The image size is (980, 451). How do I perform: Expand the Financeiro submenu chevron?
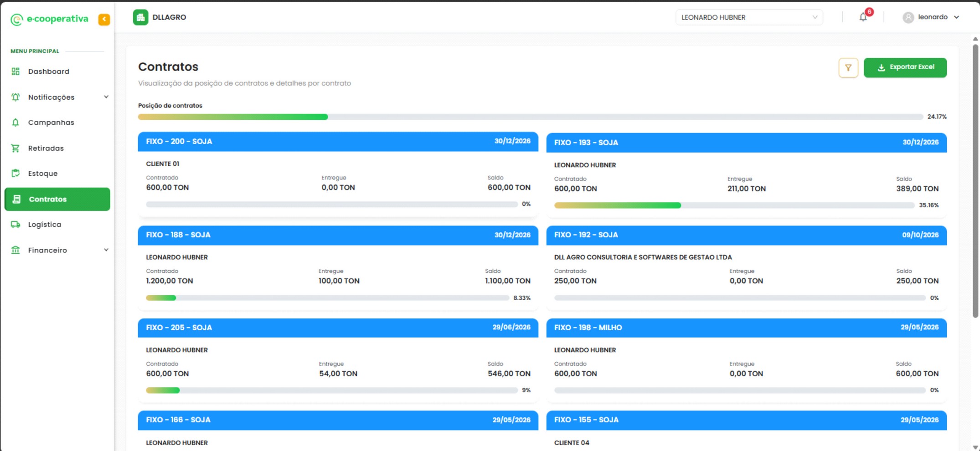pyautogui.click(x=106, y=250)
